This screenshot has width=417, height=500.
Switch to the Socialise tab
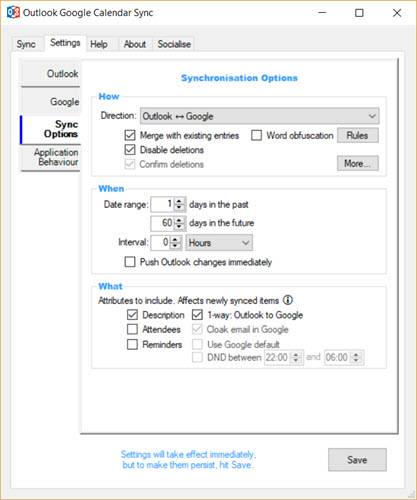(x=174, y=44)
